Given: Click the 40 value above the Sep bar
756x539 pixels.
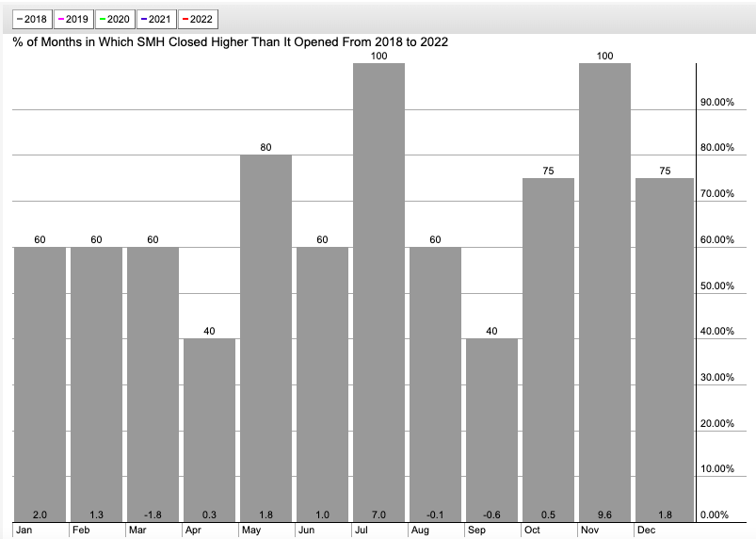Looking at the screenshot, I should click(491, 331).
